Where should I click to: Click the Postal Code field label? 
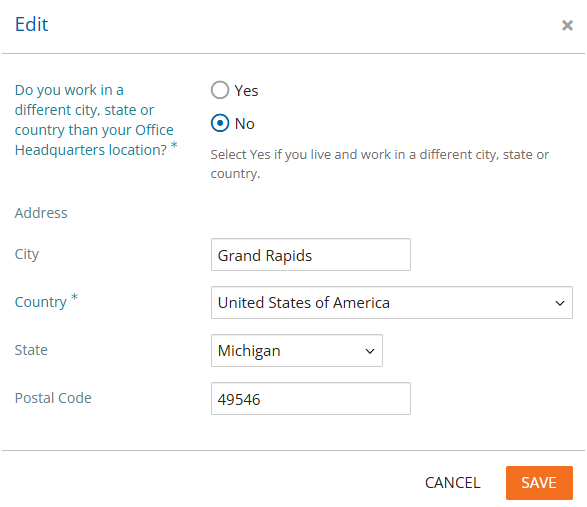(x=53, y=398)
